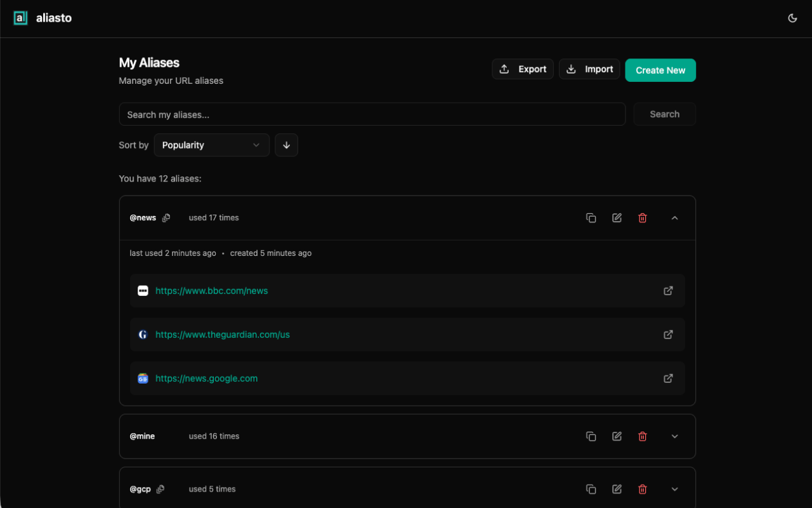Edit the @news alias
812x508 pixels.
tap(617, 218)
